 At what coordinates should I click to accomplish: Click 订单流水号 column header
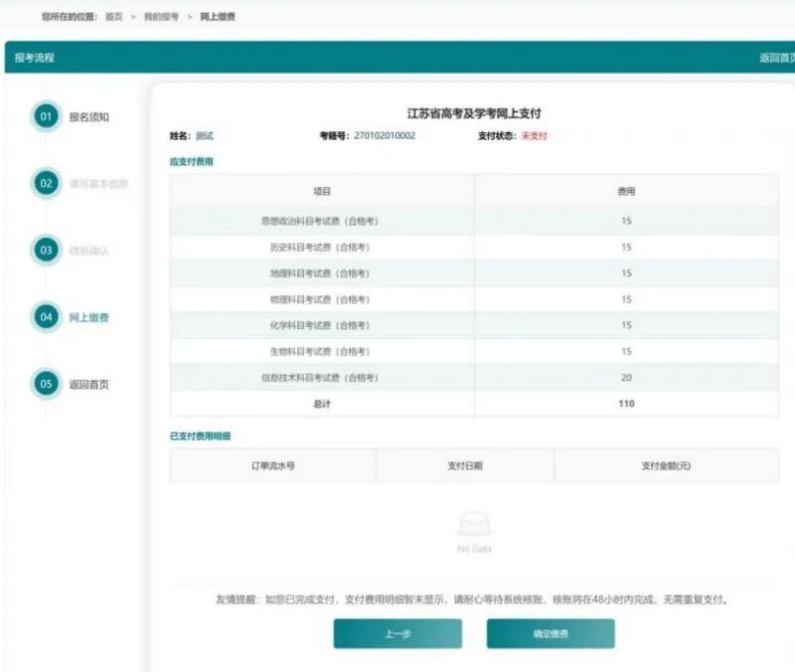coord(272,465)
